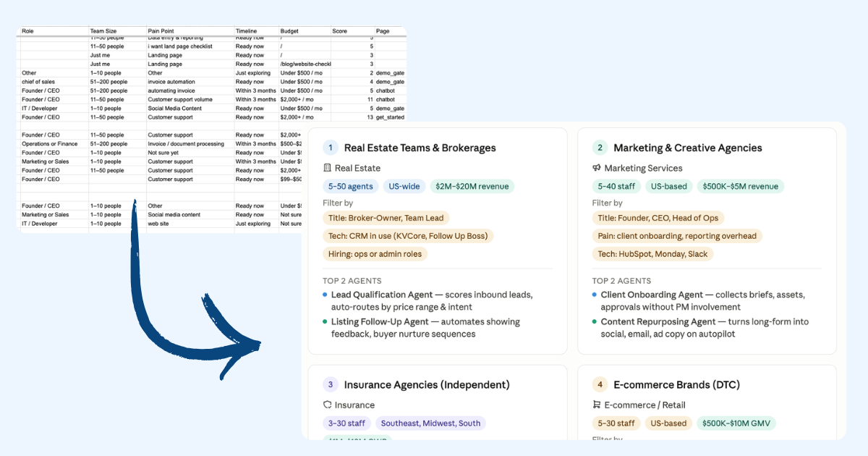Image resolution: width=868 pixels, height=456 pixels.
Task: Click Filter by label on Marketing card
Action: pos(608,203)
